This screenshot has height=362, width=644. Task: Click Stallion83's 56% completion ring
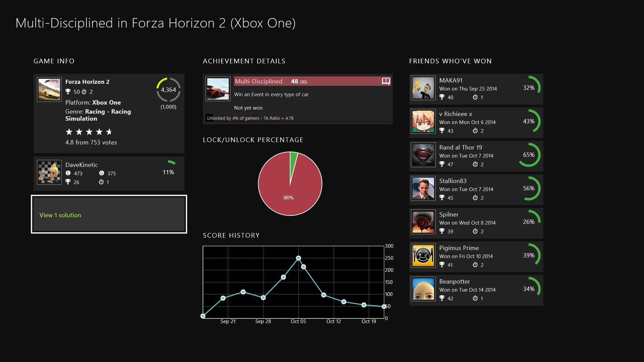pos(529,188)
